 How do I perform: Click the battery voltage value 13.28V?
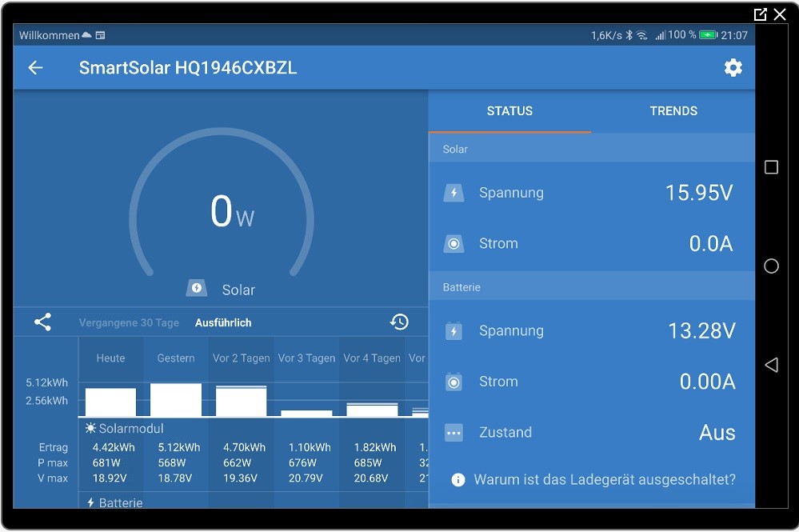pyautogui.click(x=701, y=330)
